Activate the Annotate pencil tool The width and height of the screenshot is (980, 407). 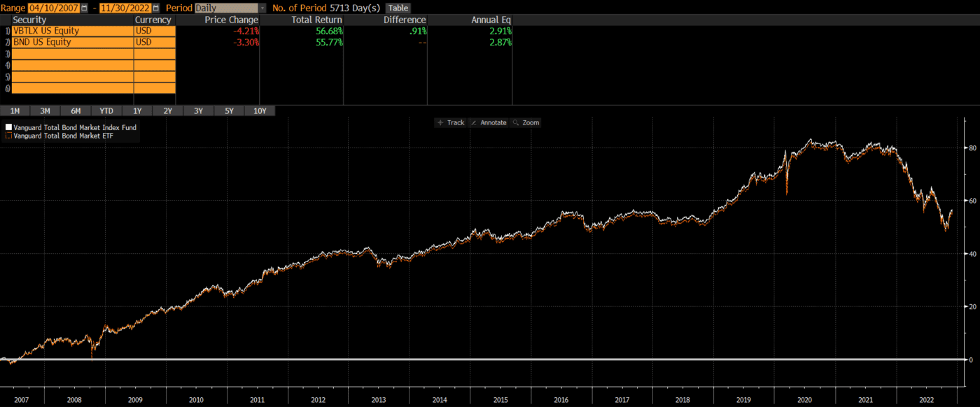pos(488,122)
